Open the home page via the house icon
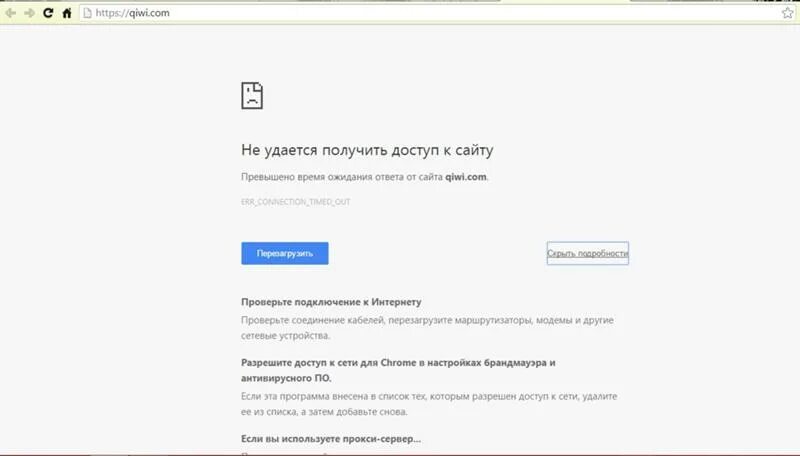This screenshot has width=800, height=456. pyautogui.click(x=67, y=13)
